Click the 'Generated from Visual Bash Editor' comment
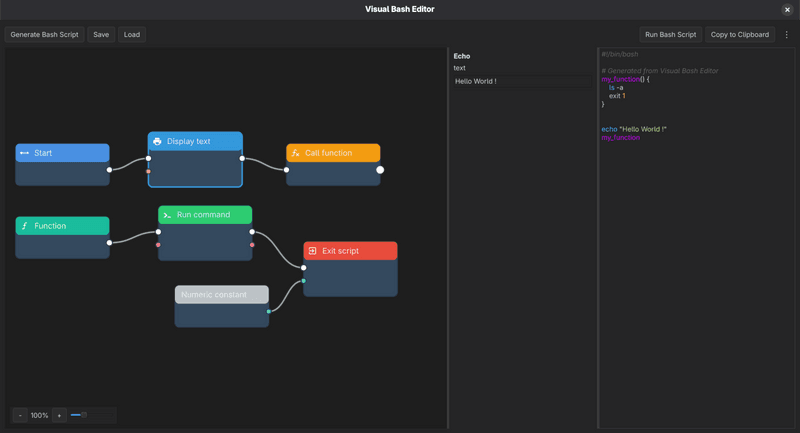 tap(660, 71)
